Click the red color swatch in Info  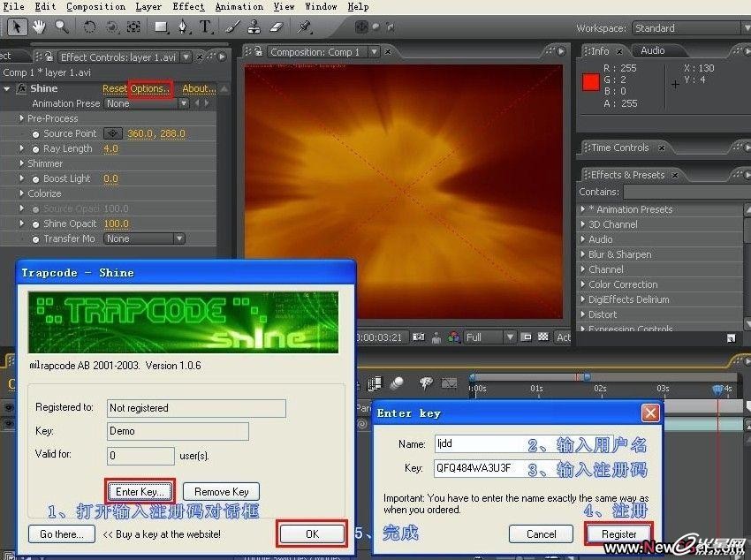(x=591, y=83)
